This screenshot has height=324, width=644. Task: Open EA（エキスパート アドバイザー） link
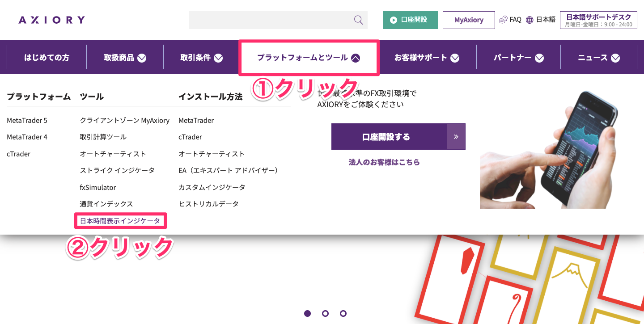(229, 170)
